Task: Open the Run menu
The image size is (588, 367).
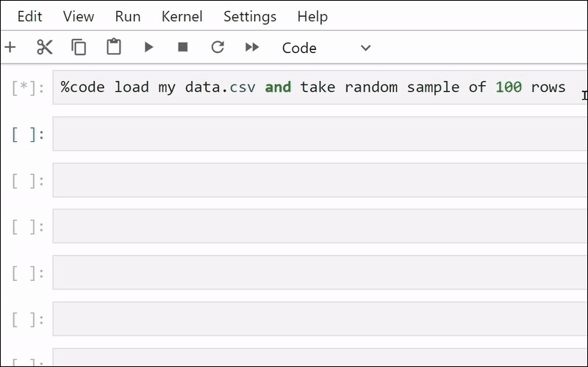Action: (x=128, y=16)
